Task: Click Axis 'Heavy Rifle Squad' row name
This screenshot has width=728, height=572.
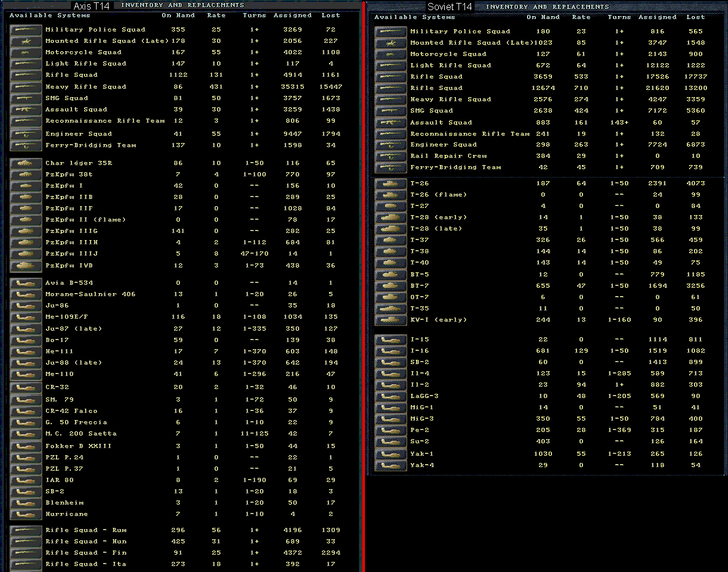Action: pyautogui.click(x=86, y=87)
